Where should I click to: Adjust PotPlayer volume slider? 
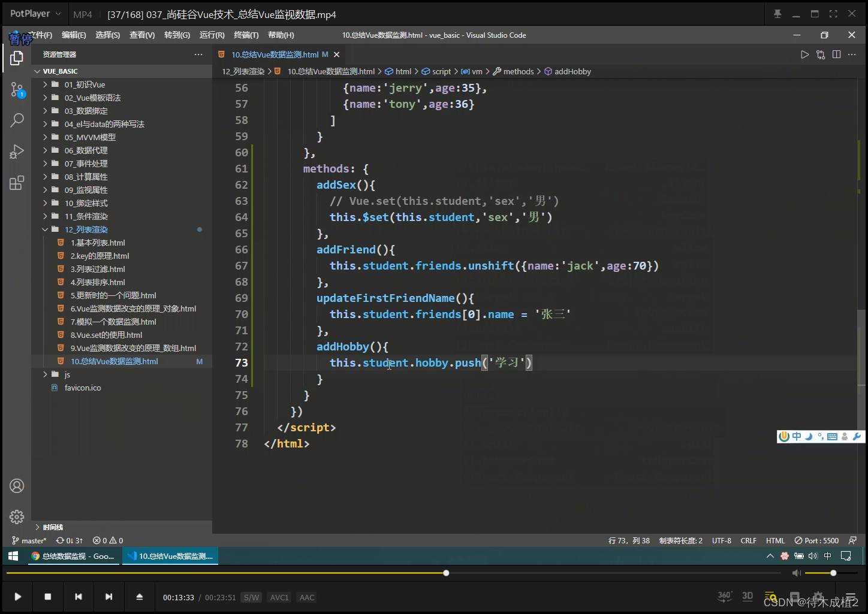[833, 573]
